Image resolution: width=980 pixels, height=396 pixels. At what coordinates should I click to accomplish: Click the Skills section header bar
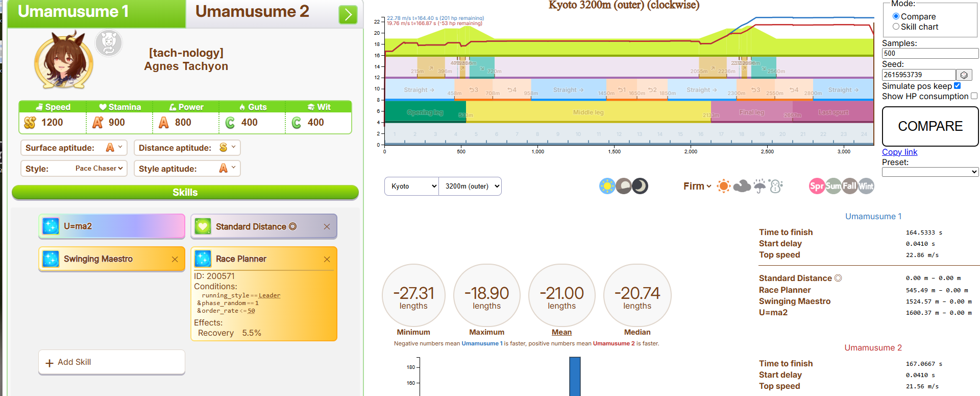185,192
